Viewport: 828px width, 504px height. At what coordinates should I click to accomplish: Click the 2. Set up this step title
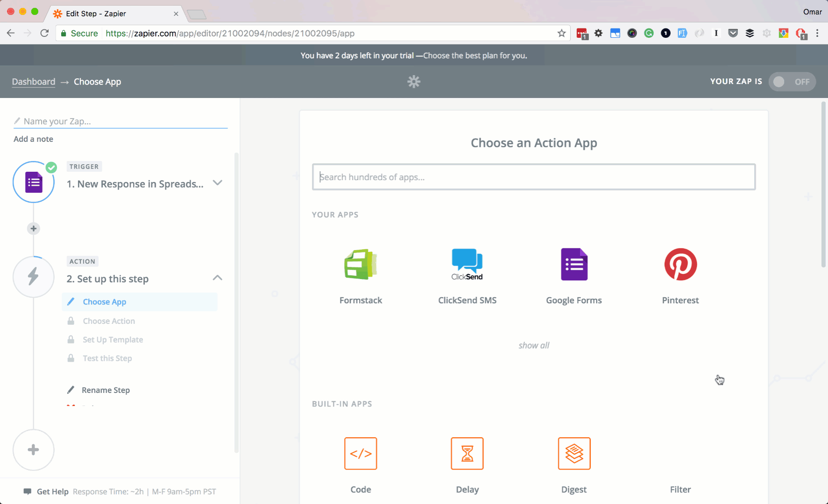tap(107, 279)
